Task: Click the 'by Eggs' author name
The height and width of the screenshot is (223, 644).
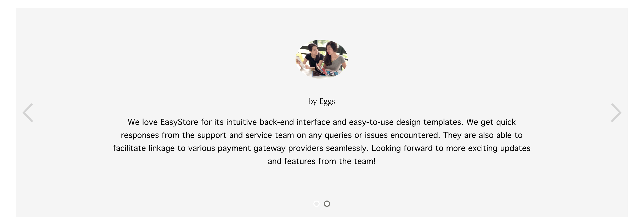Action: tap(322, 101)
